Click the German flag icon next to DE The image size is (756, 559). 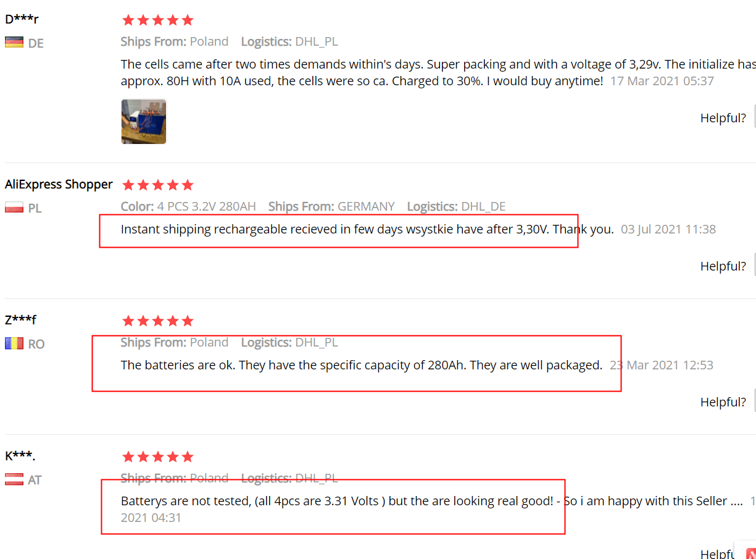14,43
